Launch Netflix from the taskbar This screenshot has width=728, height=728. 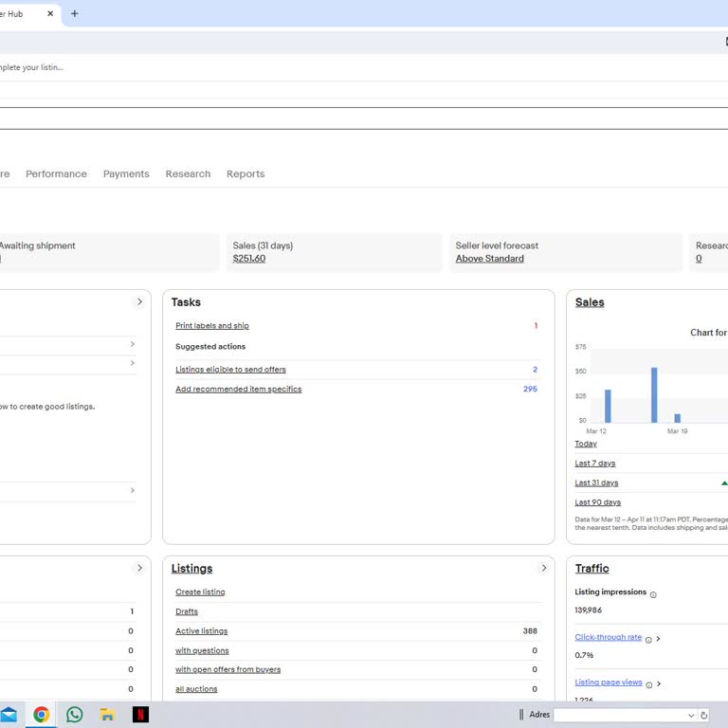pos(140,715)
